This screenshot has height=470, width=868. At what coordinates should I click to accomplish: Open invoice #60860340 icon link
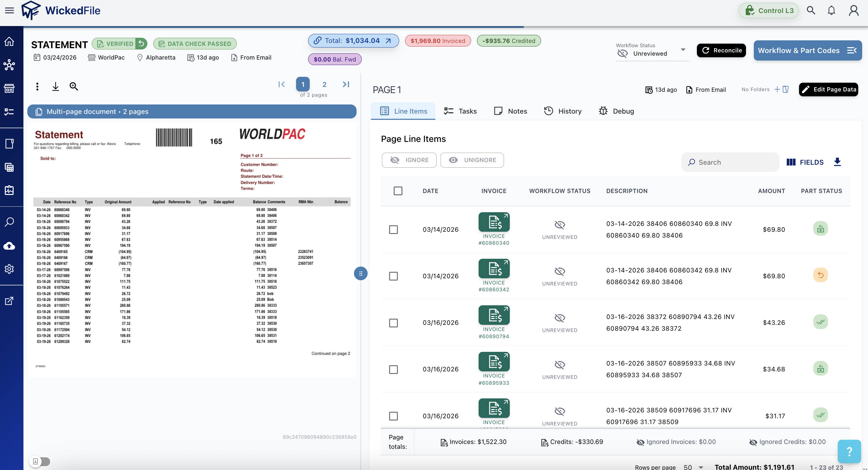click(x=494, y=222)
